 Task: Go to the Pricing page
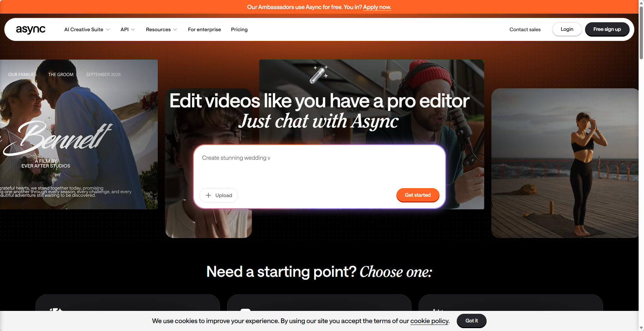pyautogui.click(x=239, y=29)
